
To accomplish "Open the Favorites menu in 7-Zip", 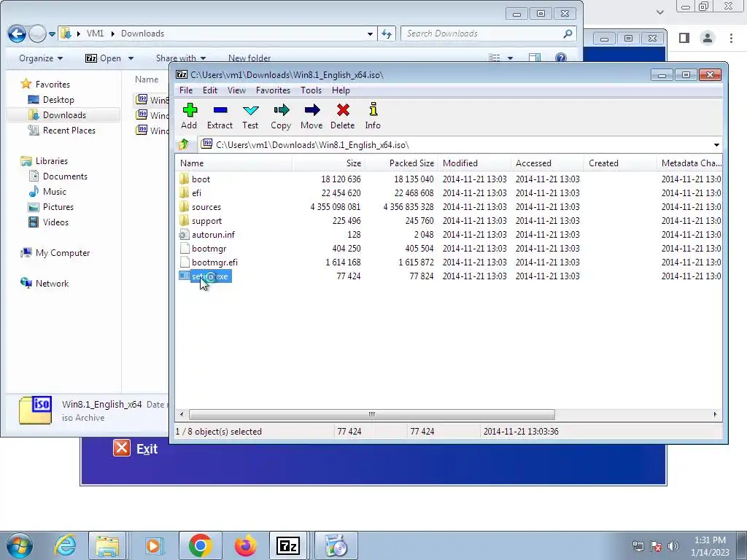I will pyautogui.click(x=273, y=90).
